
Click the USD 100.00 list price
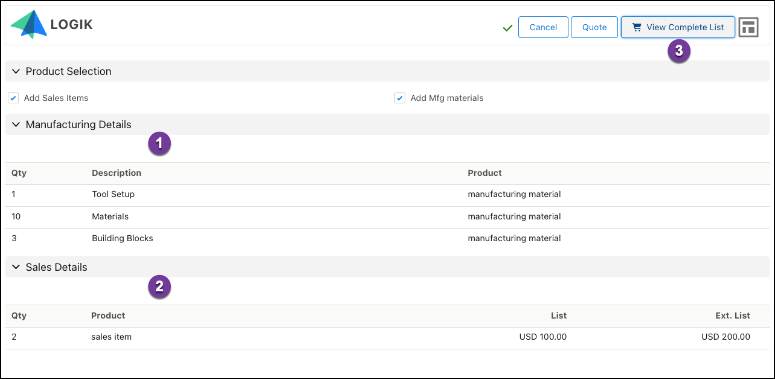click(543, 337)
